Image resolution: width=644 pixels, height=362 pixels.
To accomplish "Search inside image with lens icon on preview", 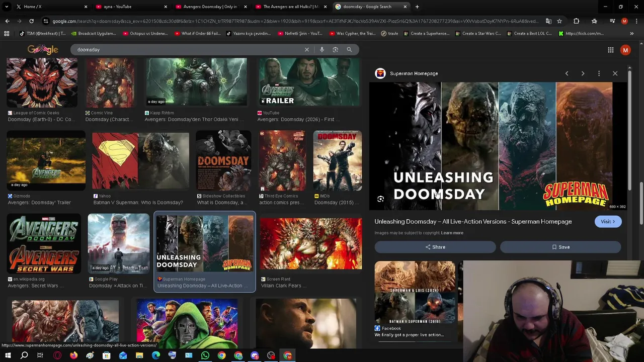I will (x=380, y=199).
